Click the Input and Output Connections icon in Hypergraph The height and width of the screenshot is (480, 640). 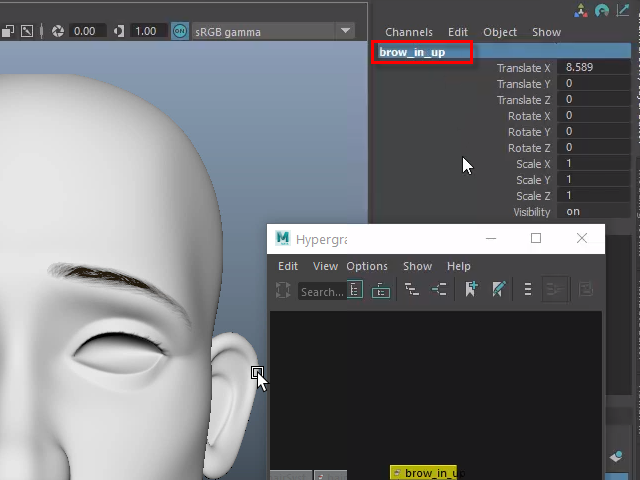pyautogui.click(x=380, y=290)
